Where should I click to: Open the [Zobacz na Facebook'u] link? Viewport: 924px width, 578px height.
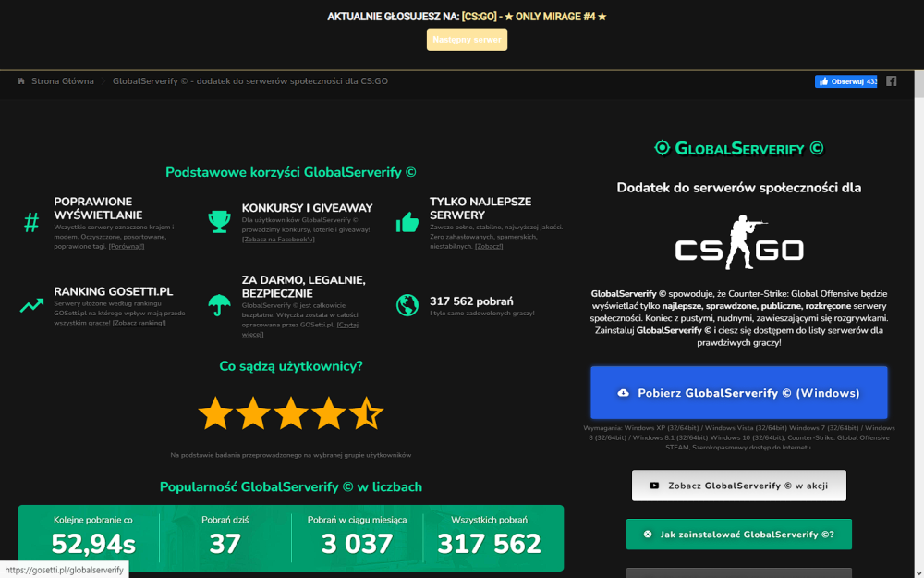pyautogui.click(x=278, y=240)
